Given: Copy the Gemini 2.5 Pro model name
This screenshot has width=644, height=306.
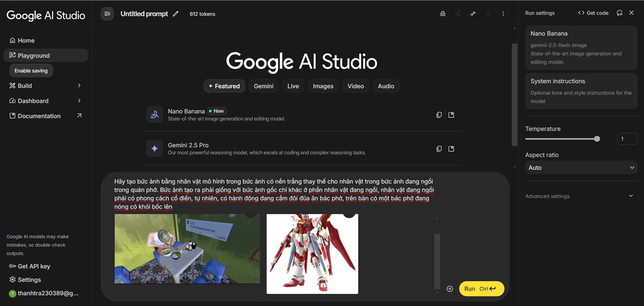Looking at the screenshot, I should [439, 149].
